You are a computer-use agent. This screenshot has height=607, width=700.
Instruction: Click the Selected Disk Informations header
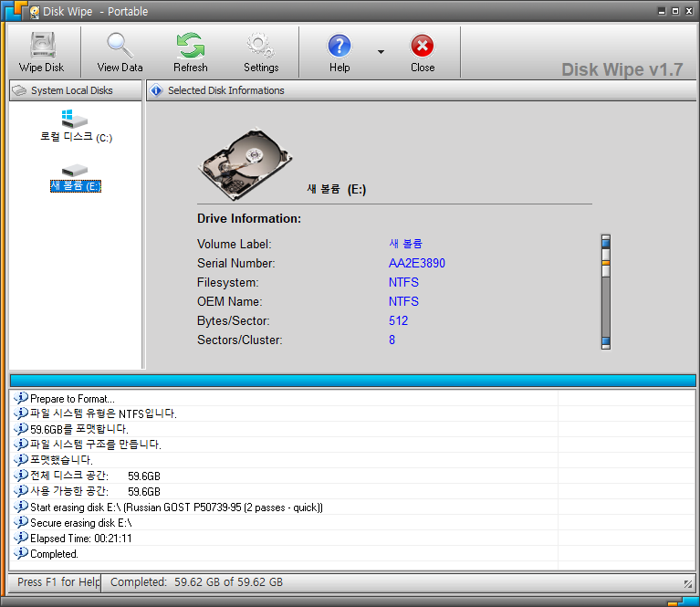point(225,90)
